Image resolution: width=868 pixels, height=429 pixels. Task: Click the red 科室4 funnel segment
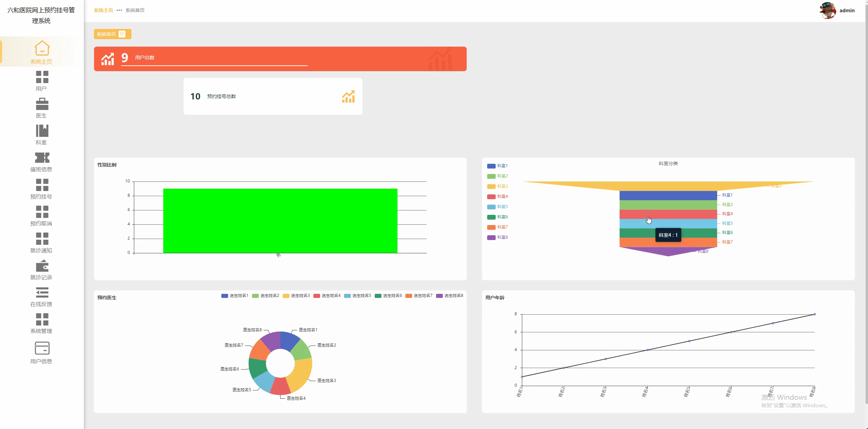(668, 214)
